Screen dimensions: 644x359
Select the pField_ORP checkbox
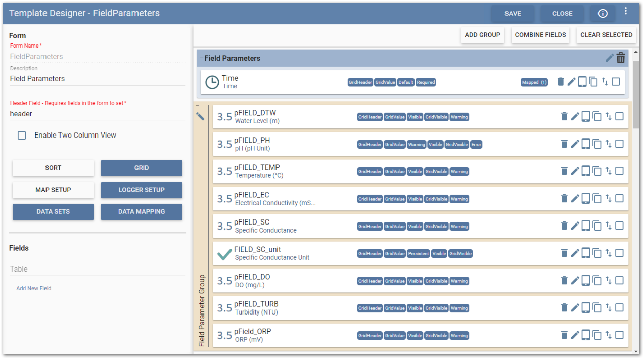click(619, 335)
